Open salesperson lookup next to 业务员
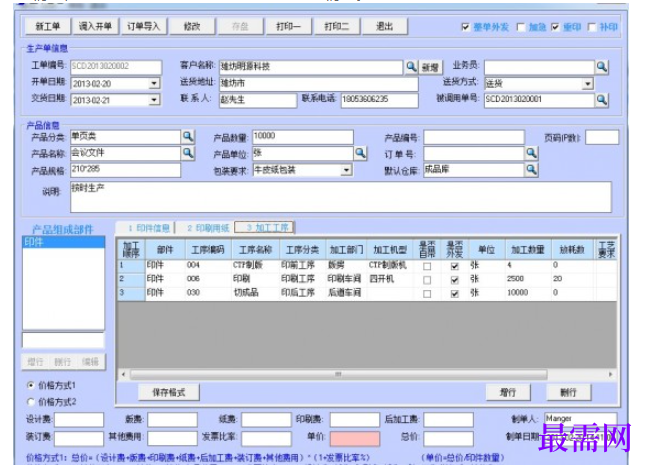Viewport: 650px width, 469px height. click(x=601, y=67)
